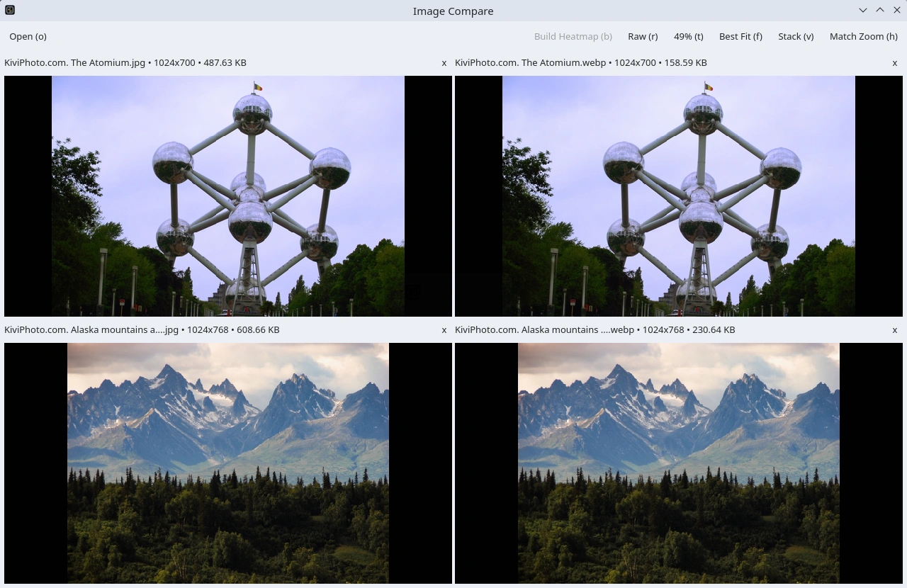The image size is (907, 588).
Task: Click the Build Heatmap button
Action: tap(573, 36)
